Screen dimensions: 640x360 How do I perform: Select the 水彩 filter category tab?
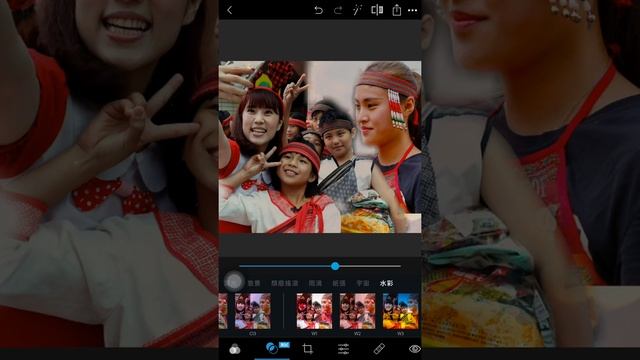[386, 283]
